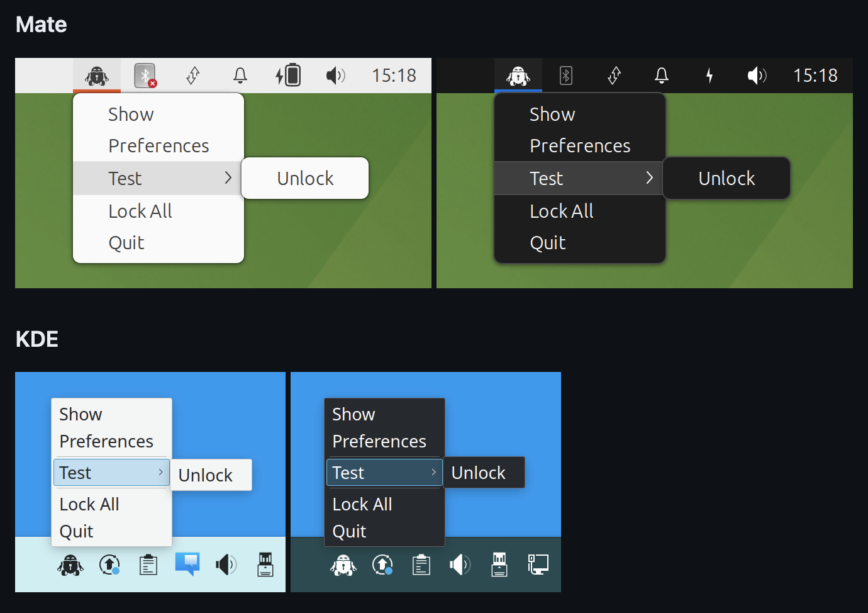Open the removable drive icon in dark KDE tray
The height and width of the screenshot is (613, 868).
point(499,565)
